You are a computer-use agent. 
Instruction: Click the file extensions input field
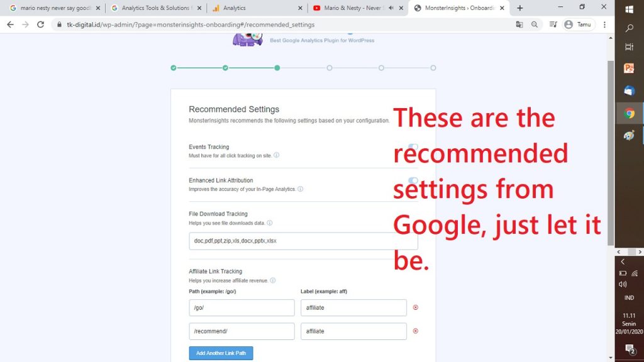point(303,241)
